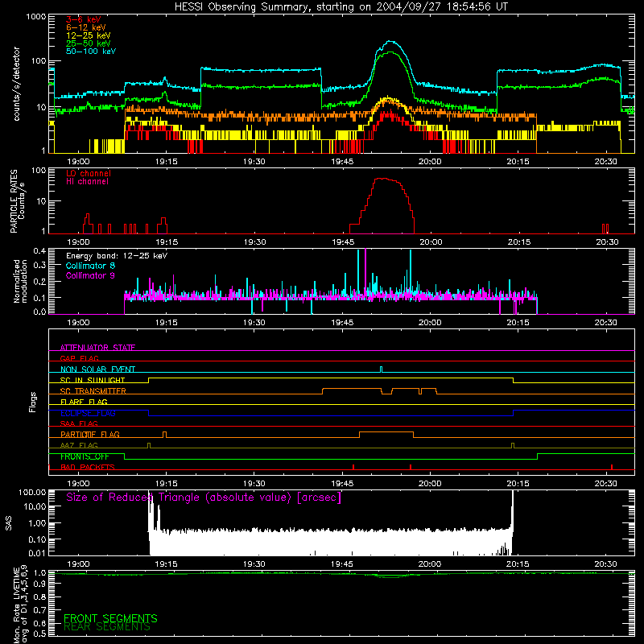Click the PARTICLE_FLAG label
Screen dimensions: 644x644
(x=90, y=434)
